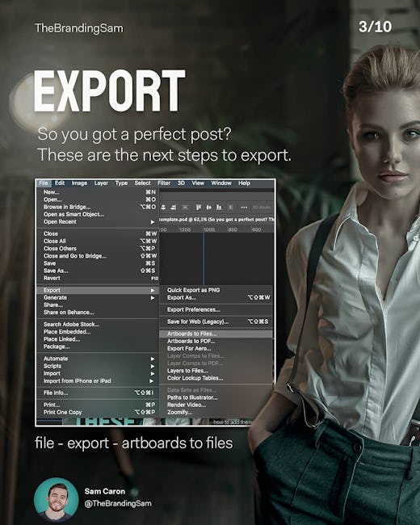The width and height of the screenshot is (420, 525).
Task: Select Close and Go to Bridge...
Action: point(97,256)
